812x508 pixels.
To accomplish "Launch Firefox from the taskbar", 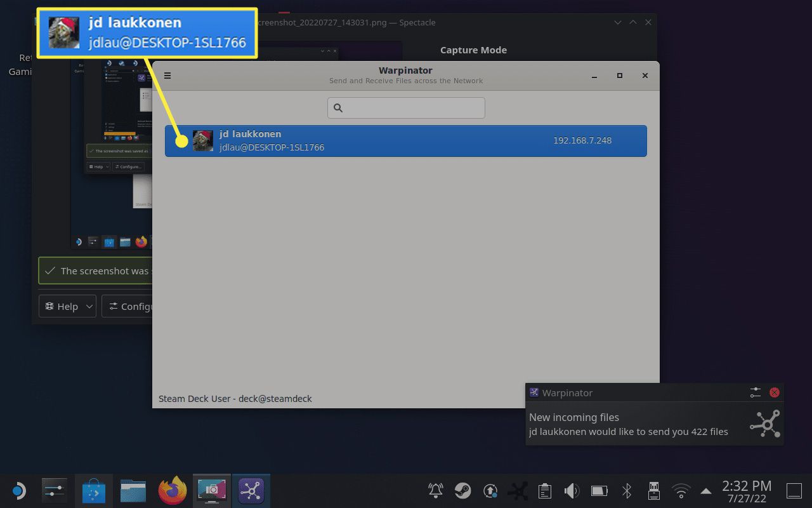I will pos(173,491).
